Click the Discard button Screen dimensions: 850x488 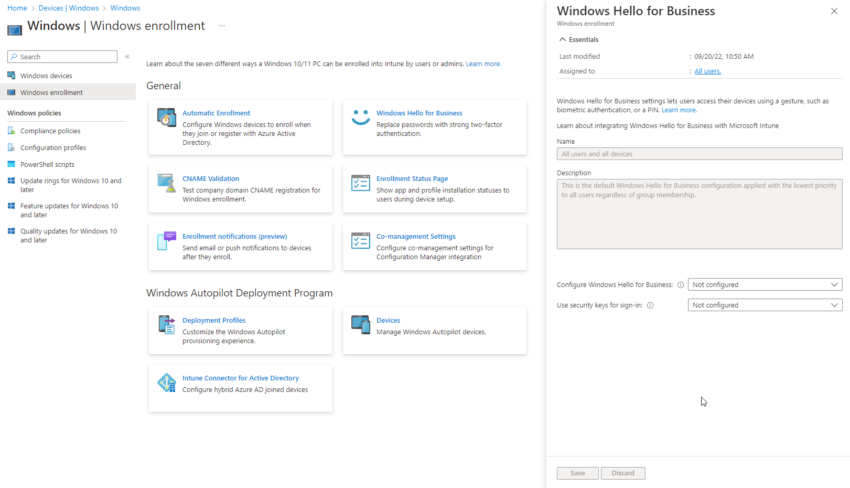click(x=623, y=473)
